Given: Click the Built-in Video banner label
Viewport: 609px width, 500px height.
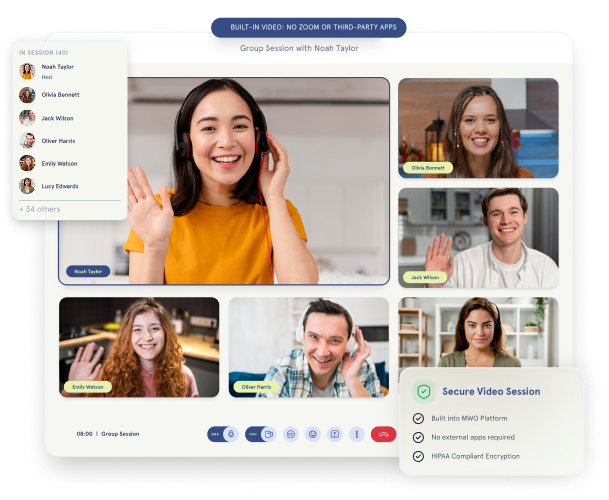Looking at the screenshot, I should (309, 27).
